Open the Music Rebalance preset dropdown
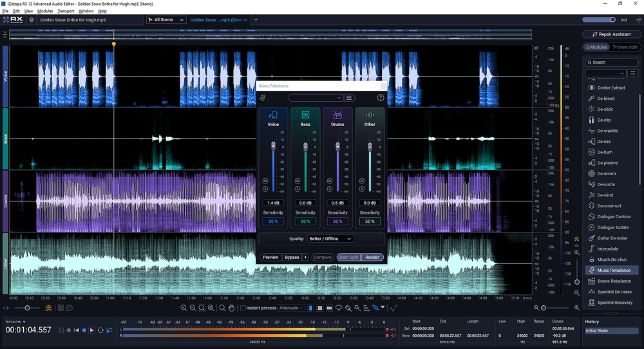This screenshot has width=644, height=349. (315, 98)
